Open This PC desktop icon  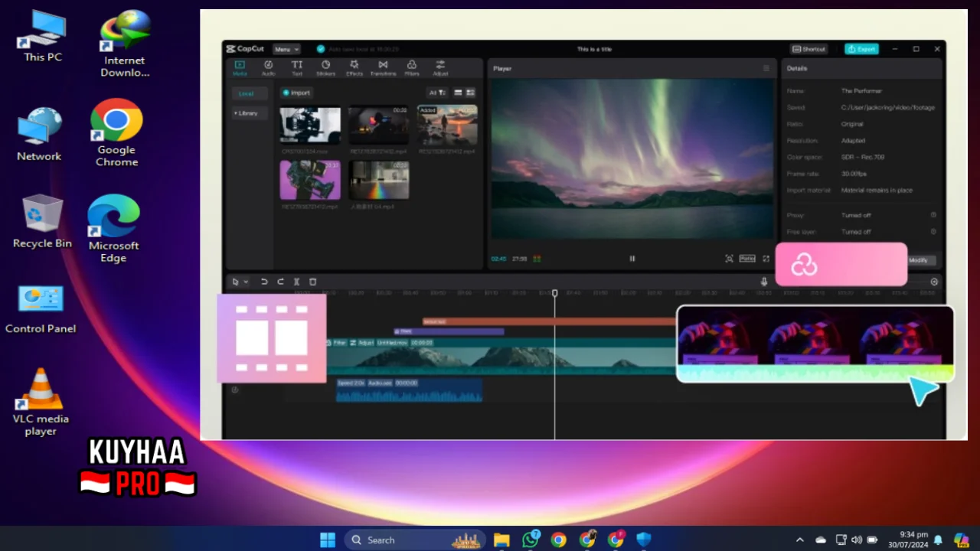(x=42, y=37)
